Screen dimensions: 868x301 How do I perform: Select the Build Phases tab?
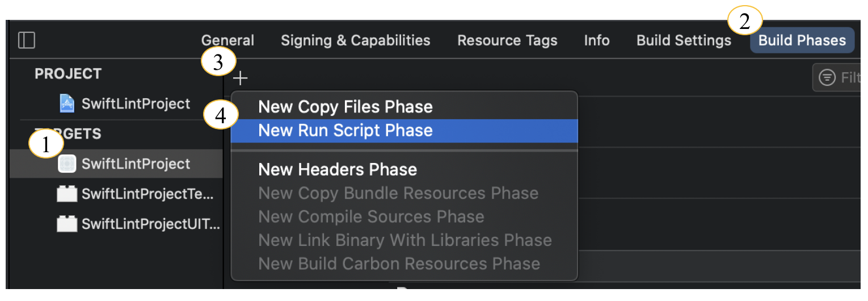[x=802, y=40]
